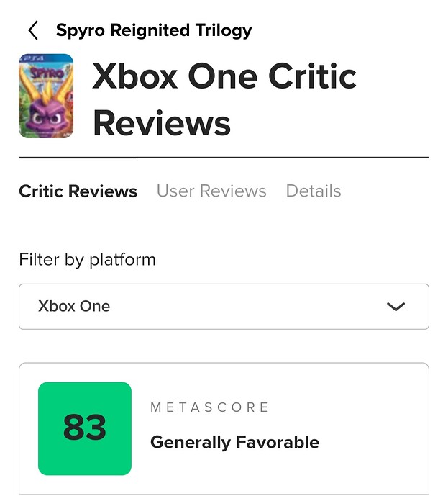Open the Details tab

[314, 191]
